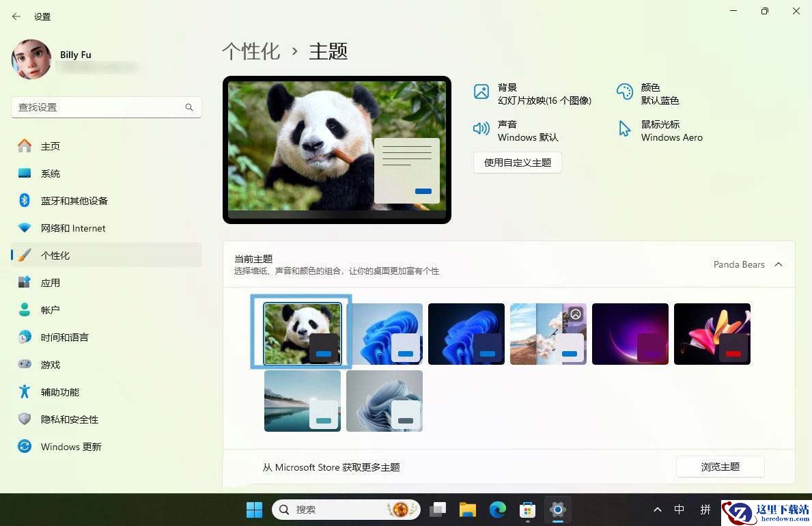Open 鼠标光标 cursor icon
Screen dimensions: 812x526
click(x=624, y=128)
